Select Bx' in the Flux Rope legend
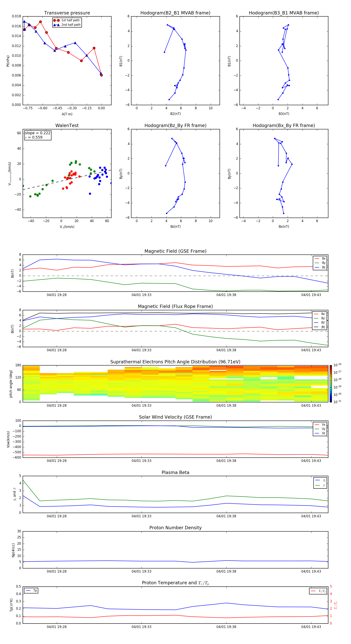The width and height of the screenshot is (351, 644). 320,314
